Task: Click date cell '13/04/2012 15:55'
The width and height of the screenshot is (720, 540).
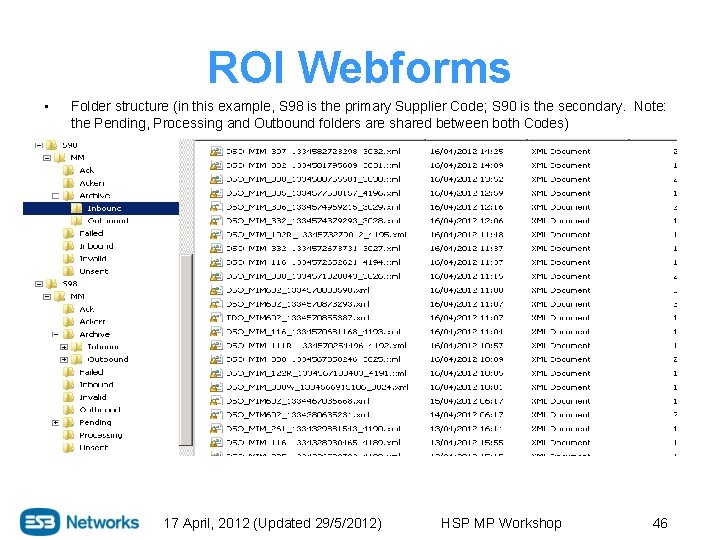Action: point(467,442)
